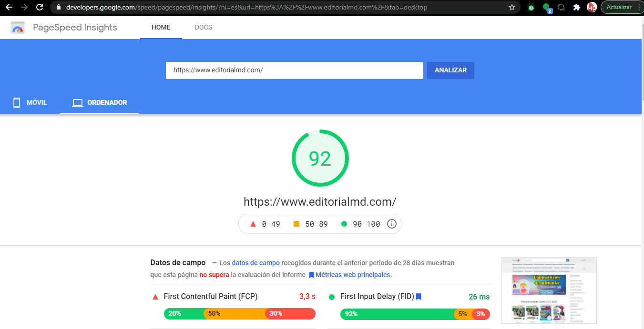Screen dimensions: 644x329
Task: Click the red triangle icon next to FCP
Action: [155, 296]
